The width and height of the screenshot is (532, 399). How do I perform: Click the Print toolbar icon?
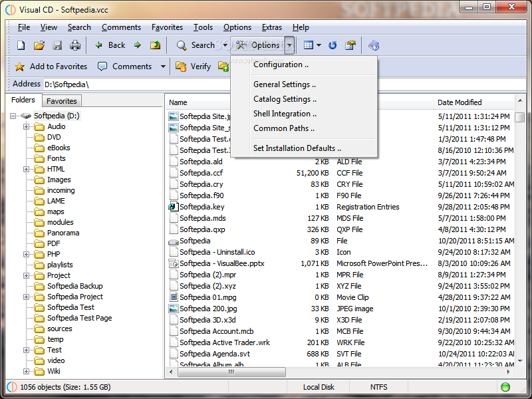click(x=75, y=45)
